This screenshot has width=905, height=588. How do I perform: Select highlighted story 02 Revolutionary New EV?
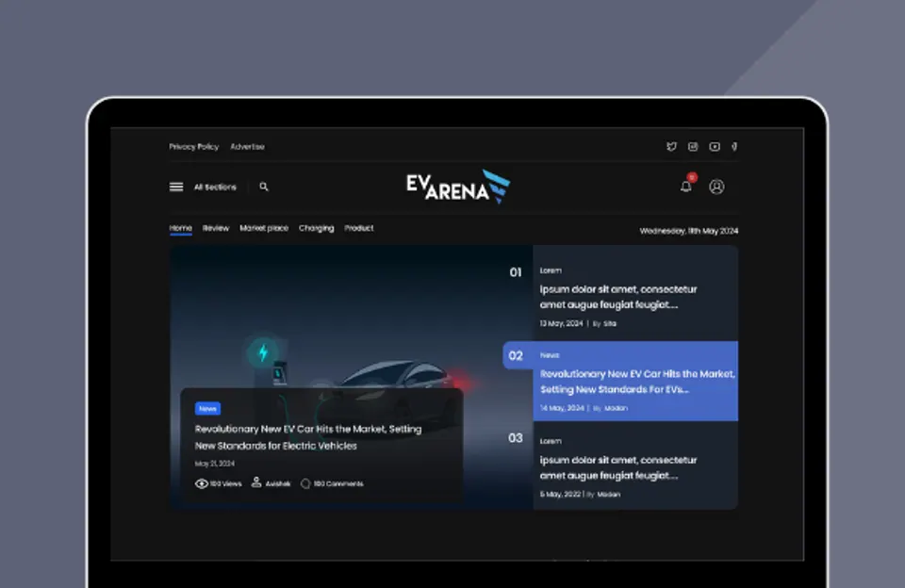(637, 382)
